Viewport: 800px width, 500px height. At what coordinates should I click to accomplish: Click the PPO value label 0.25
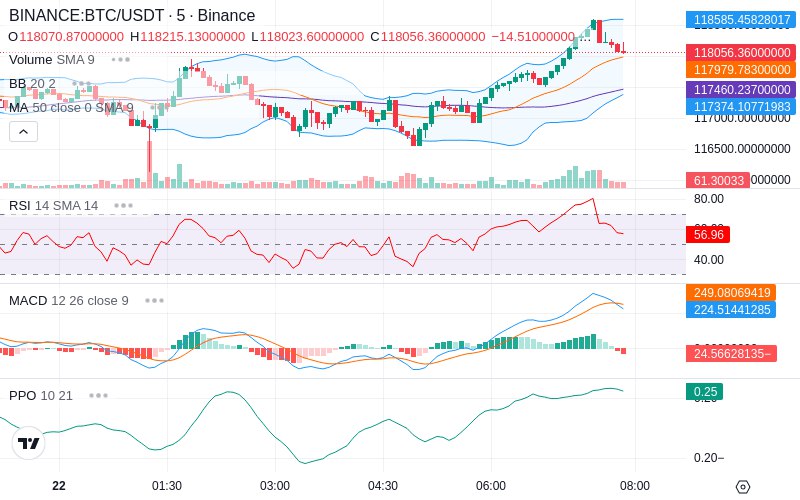pyautogui.click(x=705, y=392)
